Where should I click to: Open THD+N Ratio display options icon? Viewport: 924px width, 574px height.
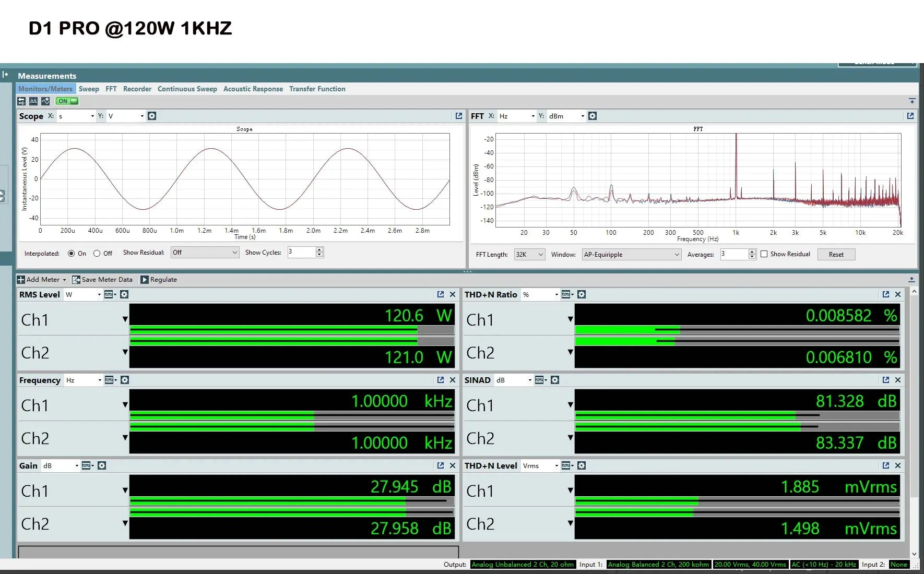click(x=567, y=294)
